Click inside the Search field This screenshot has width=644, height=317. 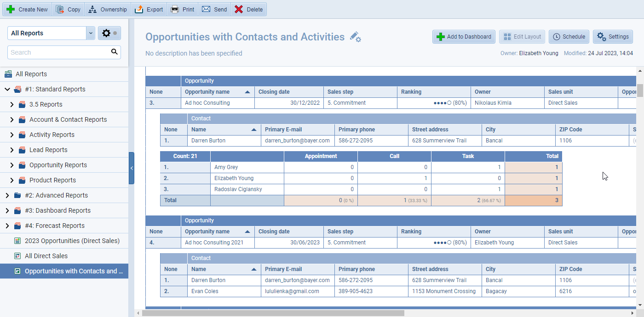[60, 52]
